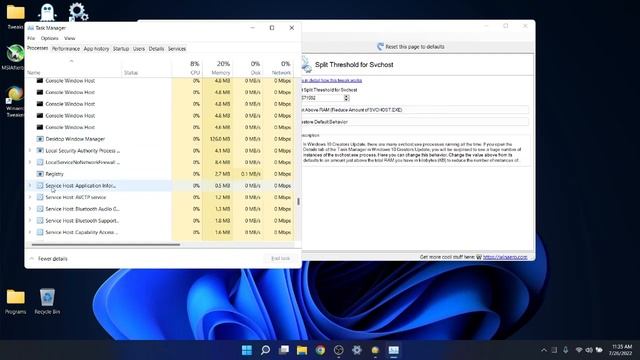This screenshot has width=640, height=360.
Task: Open the Options menu in Task Manager
Action: [49, 38]
